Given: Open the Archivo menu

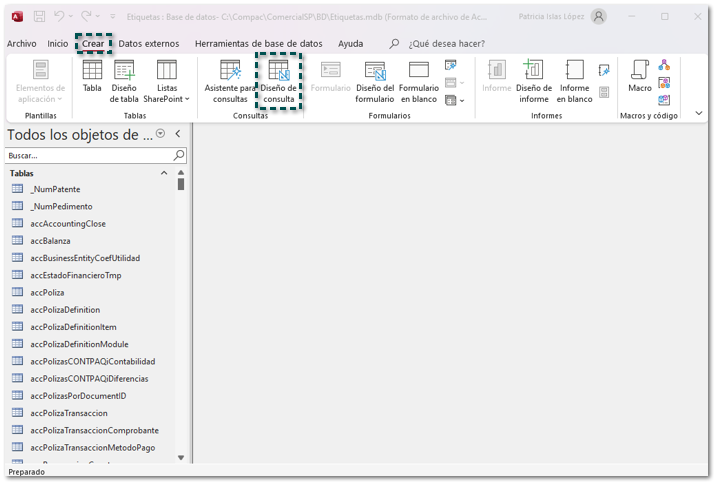Looking at the screenshot, I should pos(21,44).
